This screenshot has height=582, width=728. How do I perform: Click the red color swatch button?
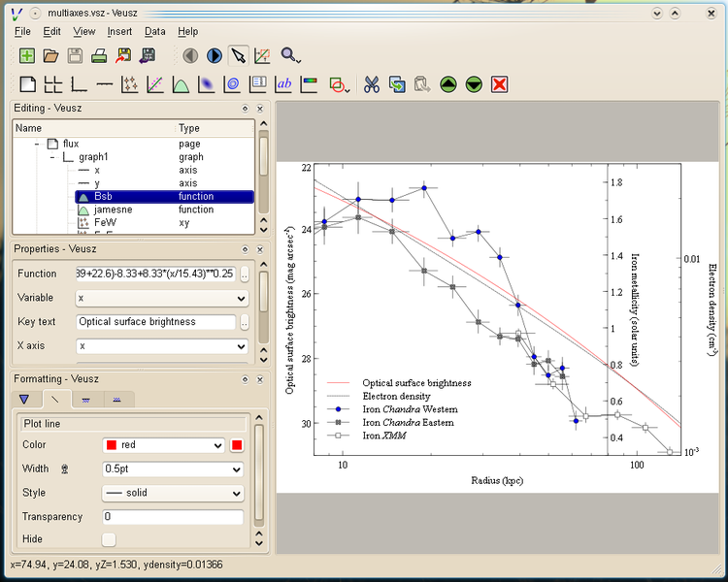(237, 445)
